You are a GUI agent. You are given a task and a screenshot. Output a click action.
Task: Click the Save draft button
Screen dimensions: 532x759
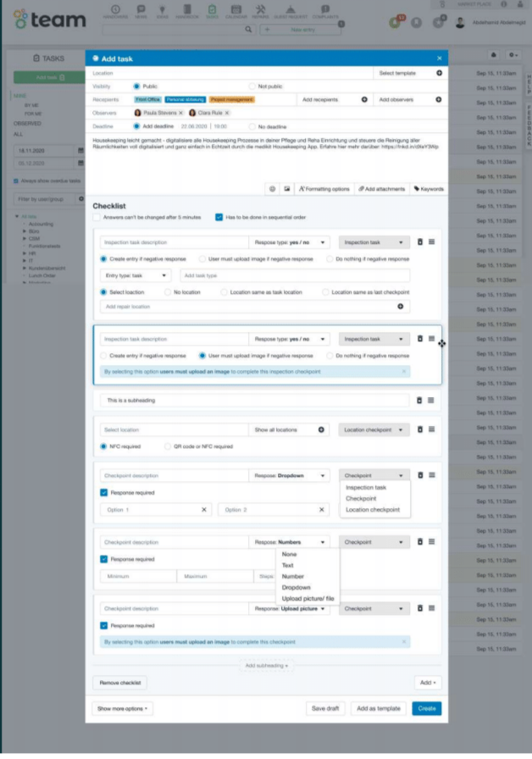click(x=325, y=709)
